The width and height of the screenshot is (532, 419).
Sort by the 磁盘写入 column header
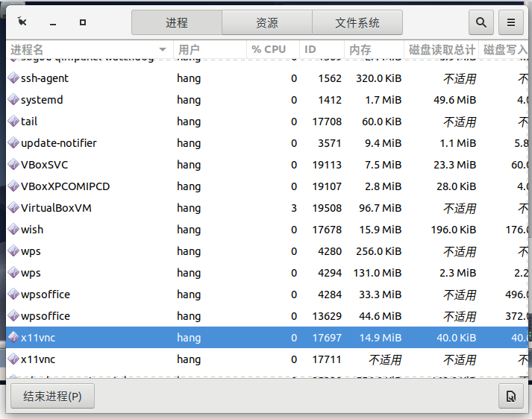click(x=504, y=49)
